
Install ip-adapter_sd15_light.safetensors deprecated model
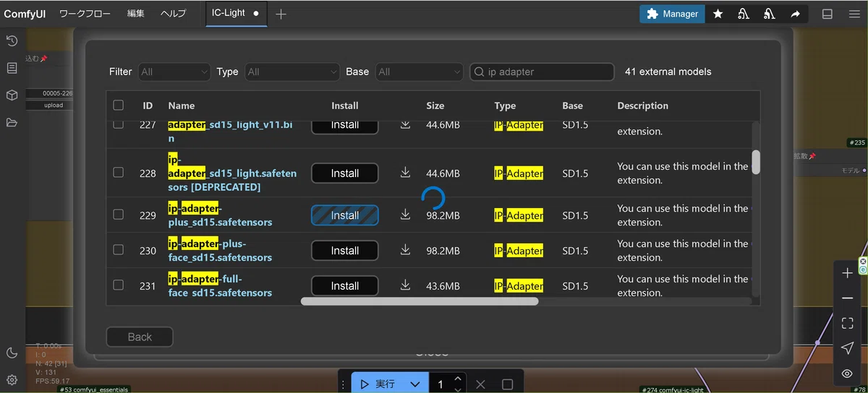[345, 173]
